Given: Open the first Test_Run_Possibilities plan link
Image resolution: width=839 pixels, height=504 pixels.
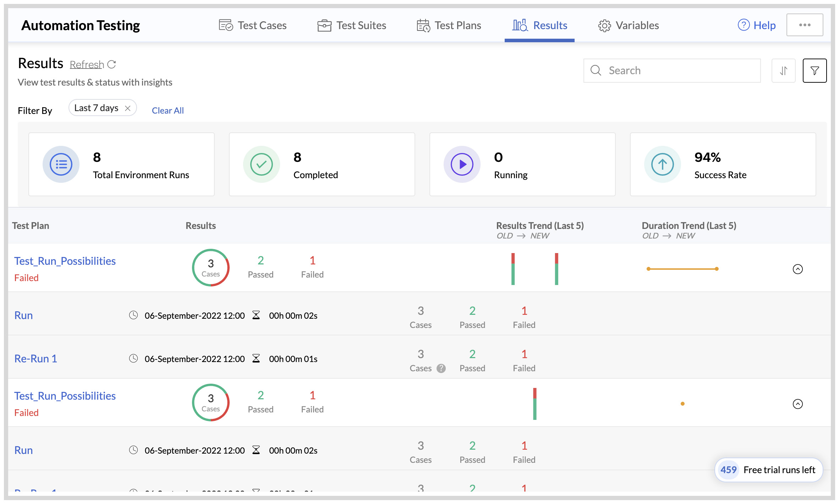Looking at the screenshot, I should pos(65,261).
